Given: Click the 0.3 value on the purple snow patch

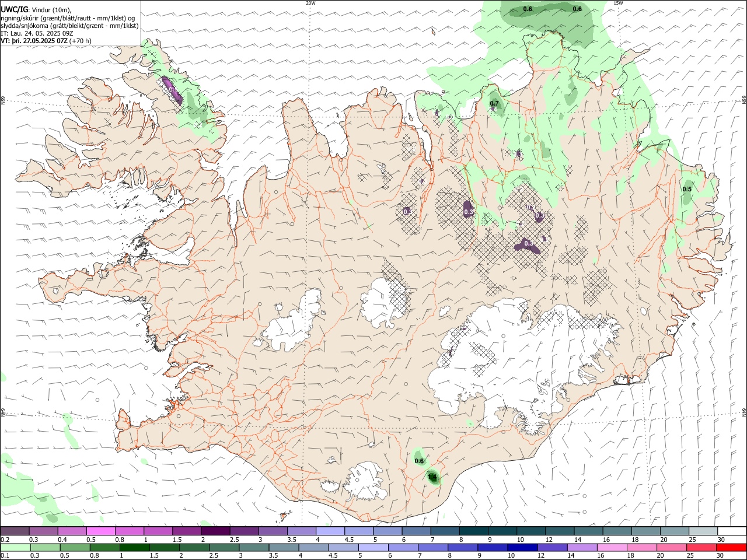Looking at the screenshot, I should tap(469, 212).
